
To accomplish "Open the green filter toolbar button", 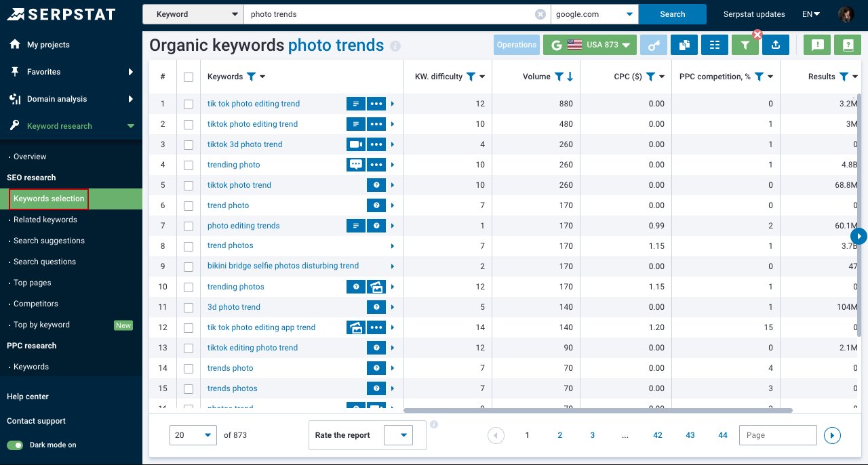I will pyautogui.click(x=745, y=45).
